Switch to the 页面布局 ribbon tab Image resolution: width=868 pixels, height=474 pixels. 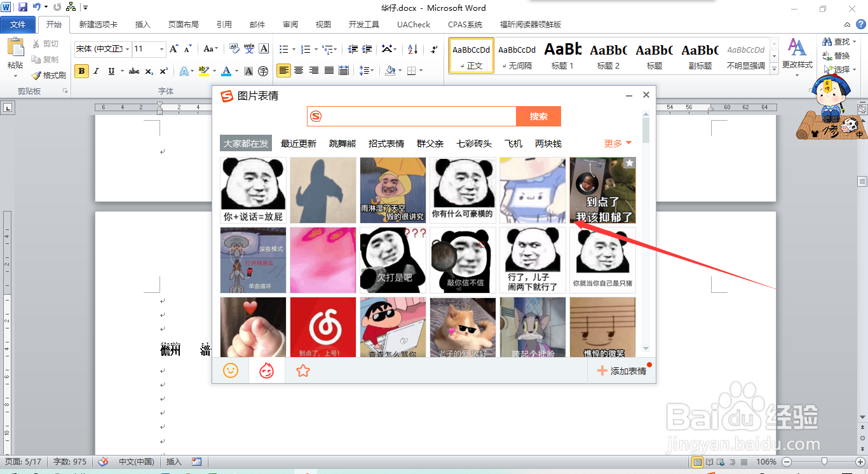(184, 24)
